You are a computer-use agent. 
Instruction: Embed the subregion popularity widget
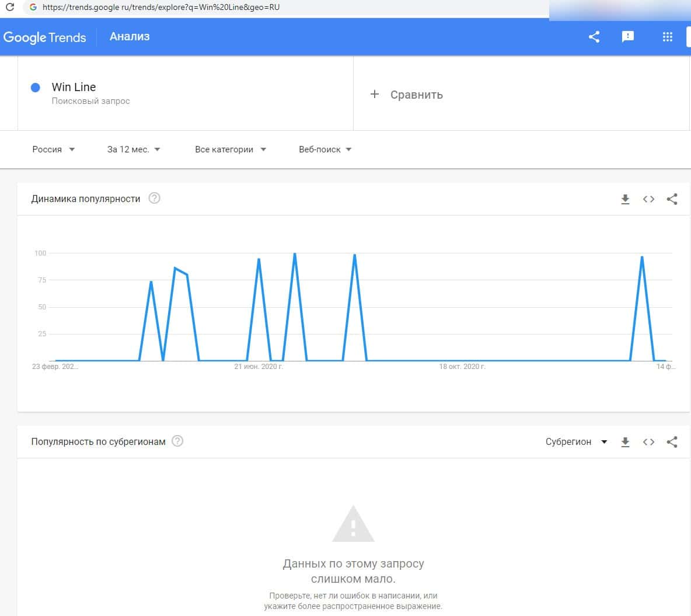pyautogui.click(x=648, y=442)
